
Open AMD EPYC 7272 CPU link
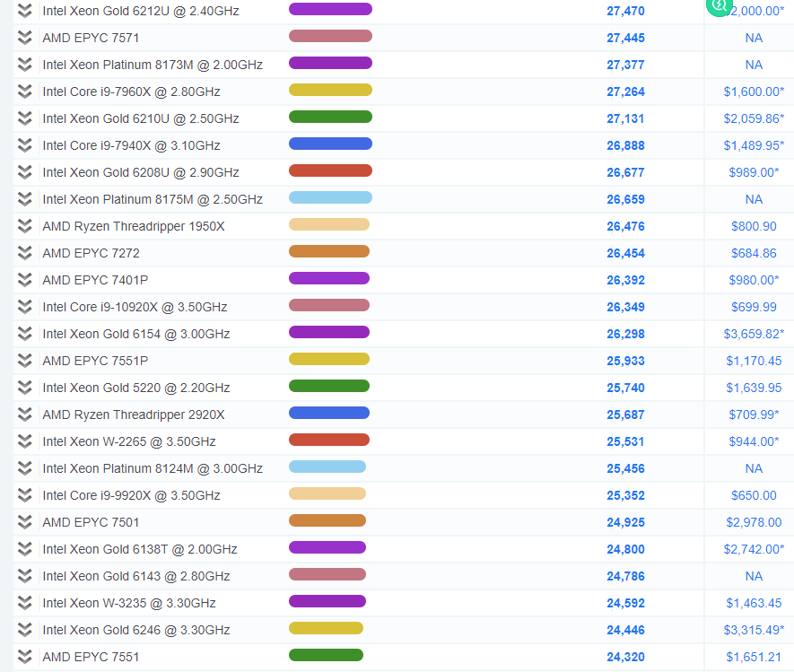tap(91, 253)
